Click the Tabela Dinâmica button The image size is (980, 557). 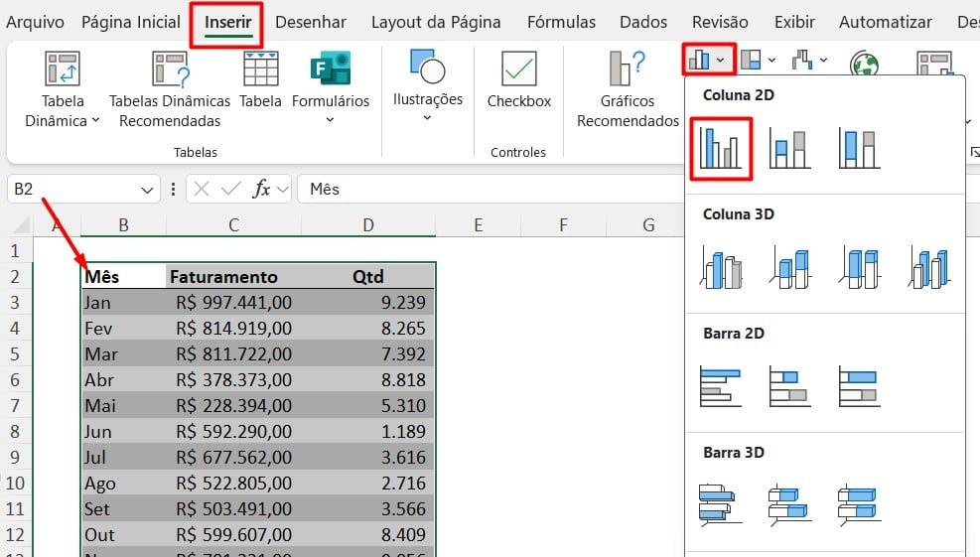pos(63,89)
